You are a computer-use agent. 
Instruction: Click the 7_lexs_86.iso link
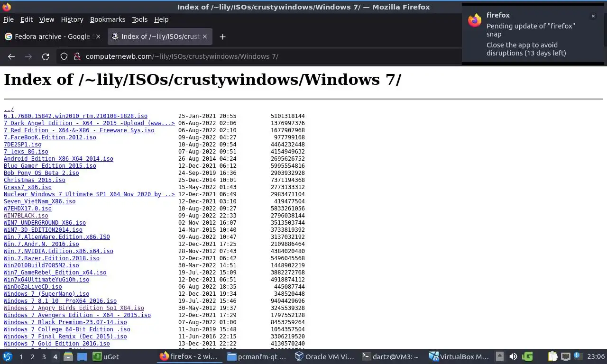tap(26, 152)
